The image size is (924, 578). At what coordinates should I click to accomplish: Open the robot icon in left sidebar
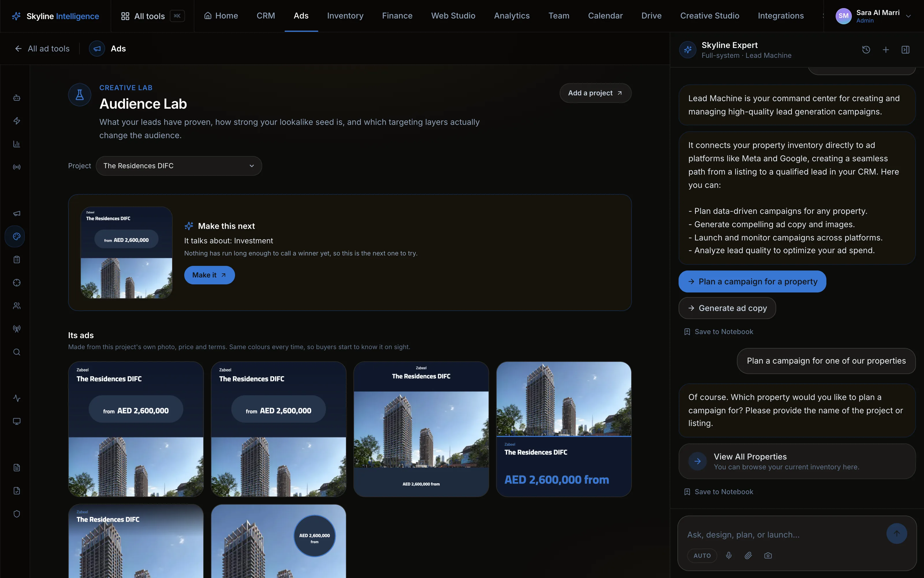point(16,98)
